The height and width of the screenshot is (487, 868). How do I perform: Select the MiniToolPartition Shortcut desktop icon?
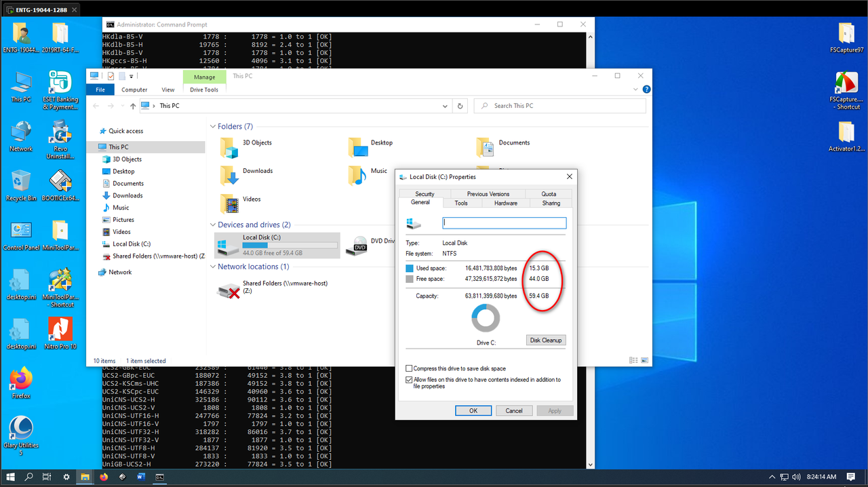pos(60,288)
